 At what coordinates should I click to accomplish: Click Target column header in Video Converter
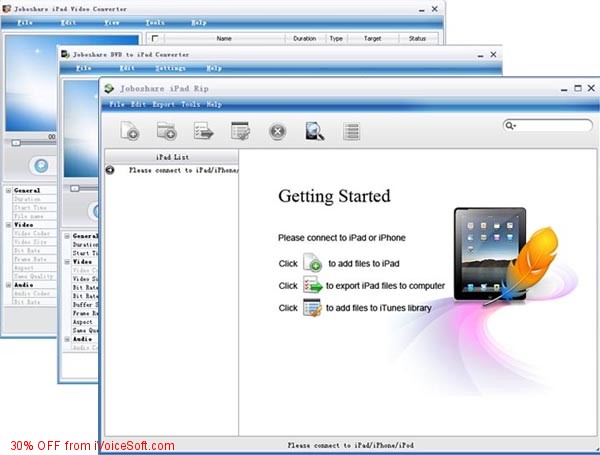tap(372, 38)
